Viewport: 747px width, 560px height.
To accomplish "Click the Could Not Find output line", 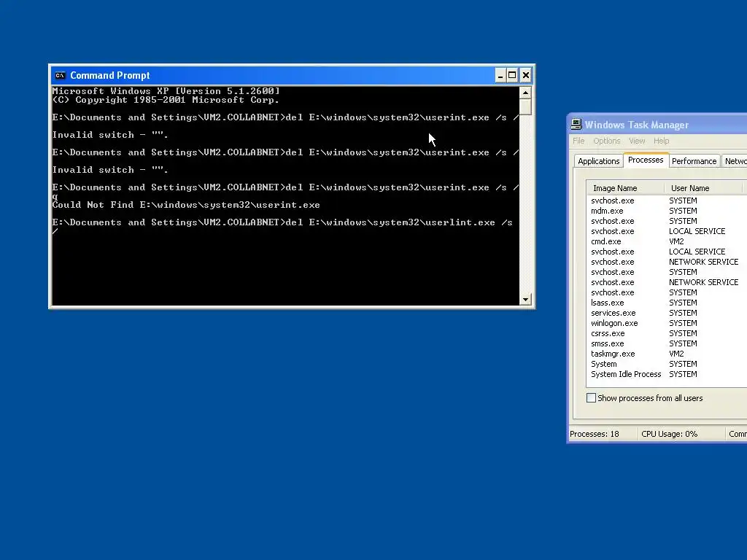I will coord(186,205).
